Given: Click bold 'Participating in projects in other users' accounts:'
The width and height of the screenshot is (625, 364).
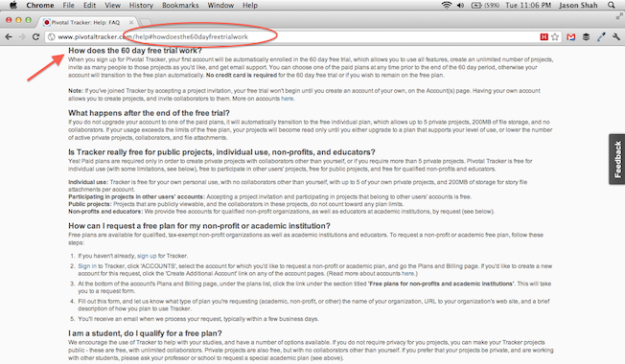Looking at the screenshot, I should (136, 196).
